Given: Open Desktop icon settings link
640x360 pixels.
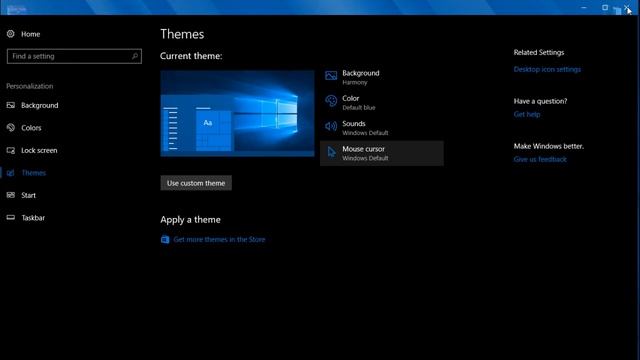Looking at the screenshot, I should point(547,69).
